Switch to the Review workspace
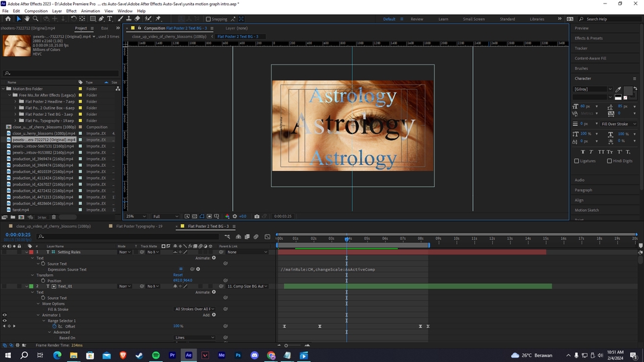The height and width of the screenshot is (362, 644). [417, 19]
